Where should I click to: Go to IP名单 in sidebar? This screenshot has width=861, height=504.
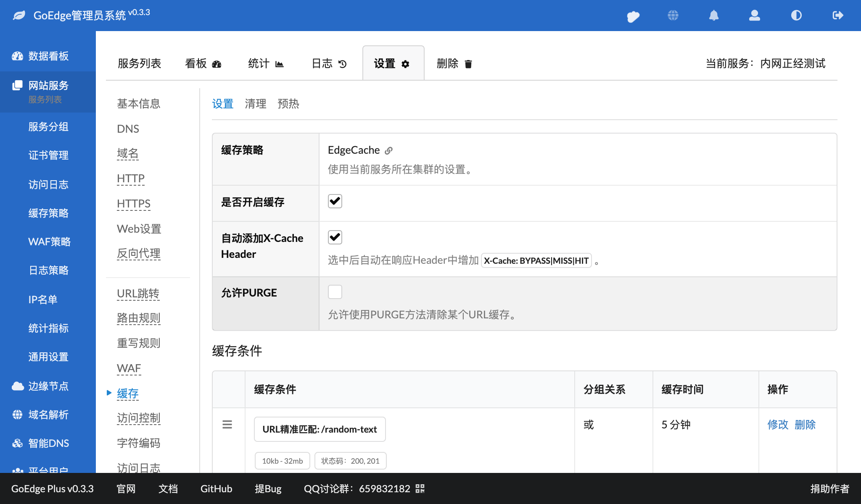coord(43,299)
